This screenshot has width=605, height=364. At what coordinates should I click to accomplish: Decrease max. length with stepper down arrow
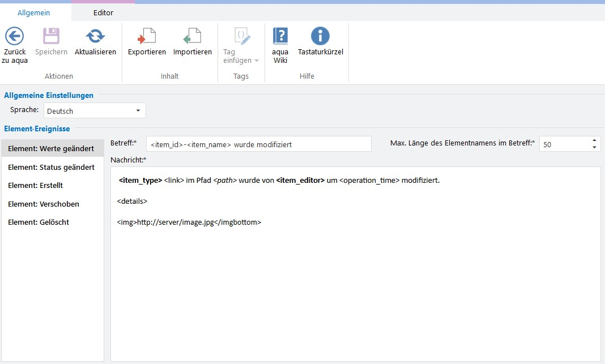594,148
